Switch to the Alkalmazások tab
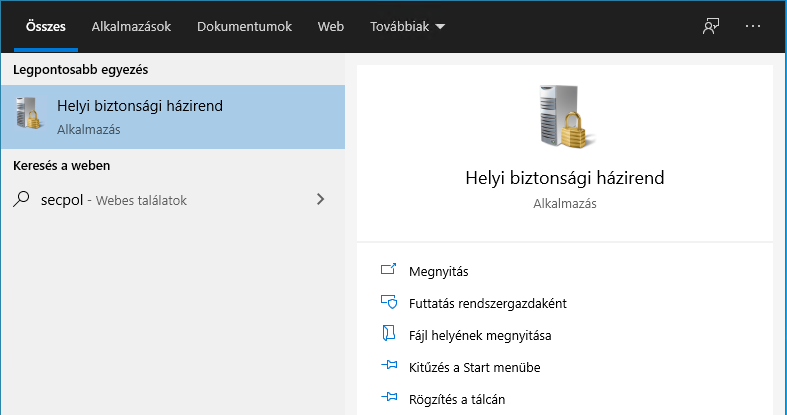 coord(132,27)
